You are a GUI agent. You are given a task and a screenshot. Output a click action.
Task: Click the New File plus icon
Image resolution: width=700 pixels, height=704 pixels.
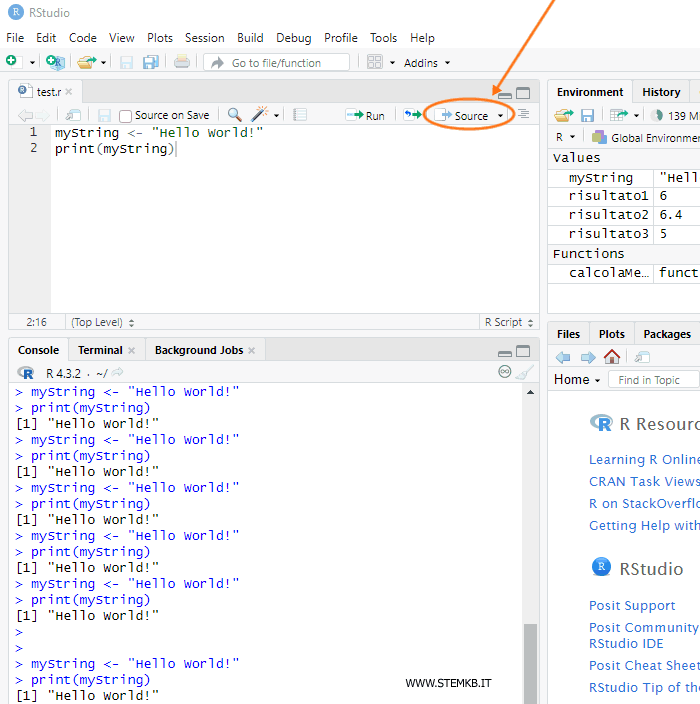tap(12, 62)
